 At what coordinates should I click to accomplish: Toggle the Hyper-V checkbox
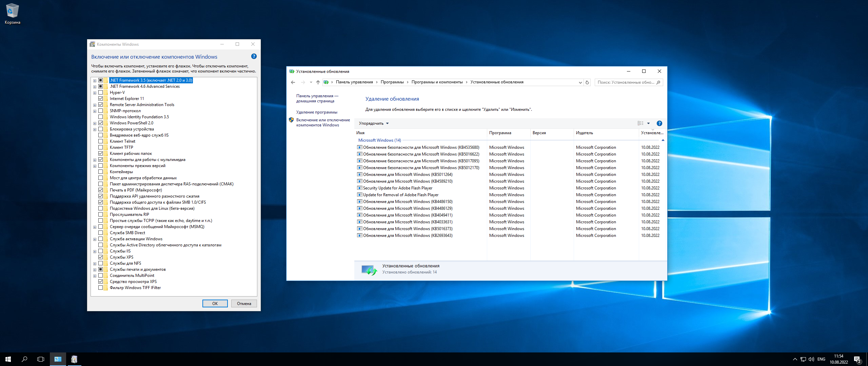(101, 93)
